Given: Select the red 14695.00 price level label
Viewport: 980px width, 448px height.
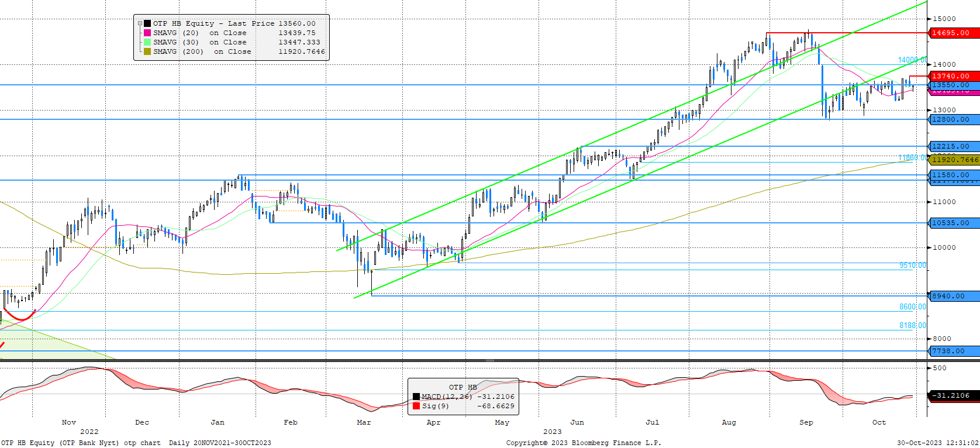Looking at the screenshot, I should click(x=953, y=33).
